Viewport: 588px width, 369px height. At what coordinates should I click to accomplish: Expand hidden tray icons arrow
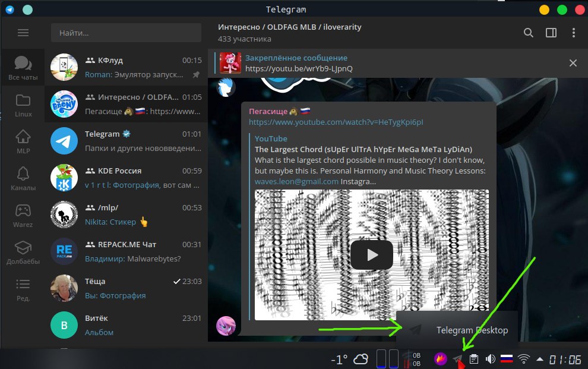(540, 359)
